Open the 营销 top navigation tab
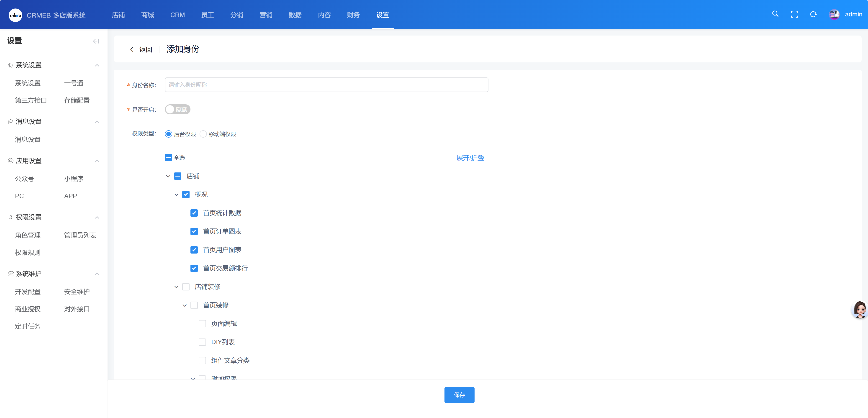Viewport: 868px width, 418px height. point(265,15)
